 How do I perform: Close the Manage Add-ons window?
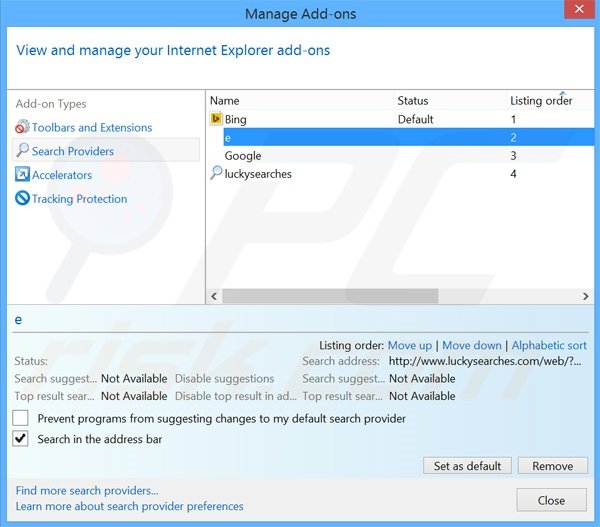[579, 9]
